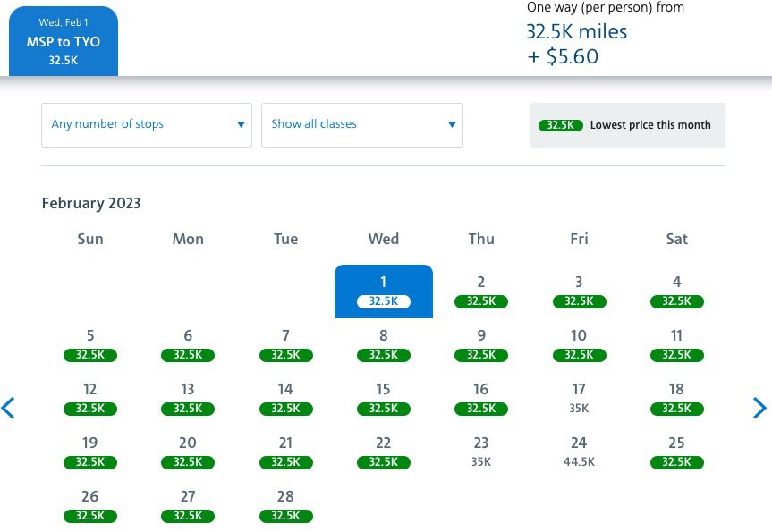Click the 44.5K price badge on February 24

click(579, 462)
